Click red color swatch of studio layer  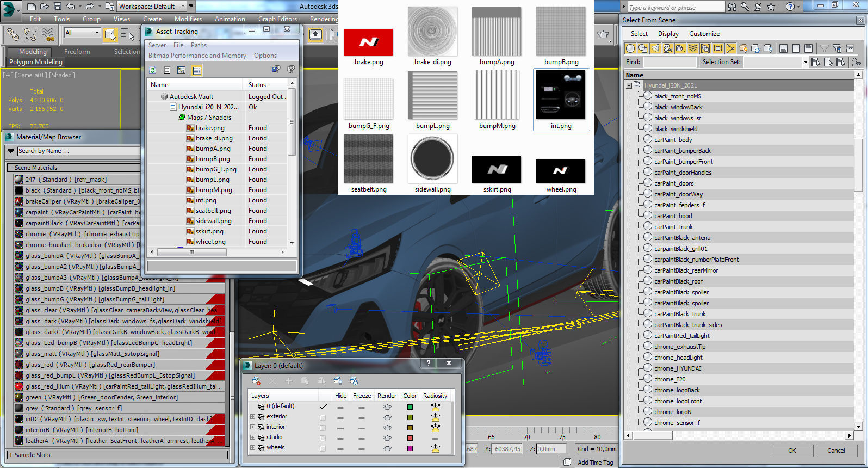(x=410, y=438)
